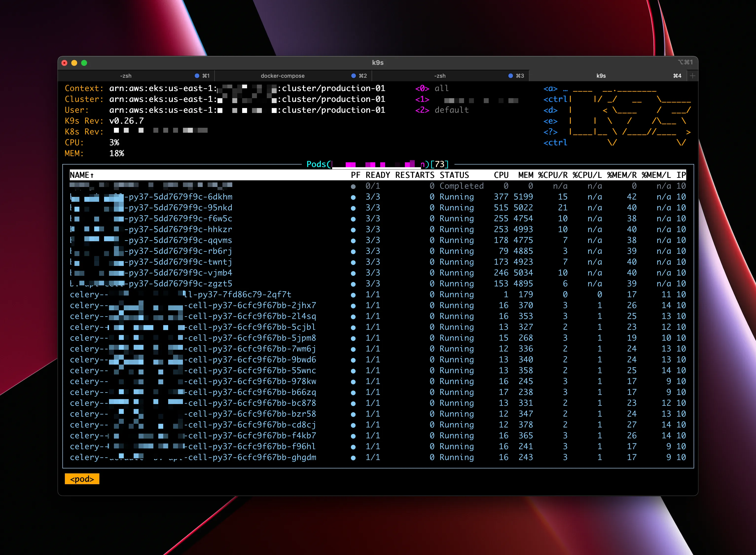Image resolution: width=756 pixels, height=555 pixels.
Task: Click the orange <pod> breadcrumb
Action: coord(82,479)
